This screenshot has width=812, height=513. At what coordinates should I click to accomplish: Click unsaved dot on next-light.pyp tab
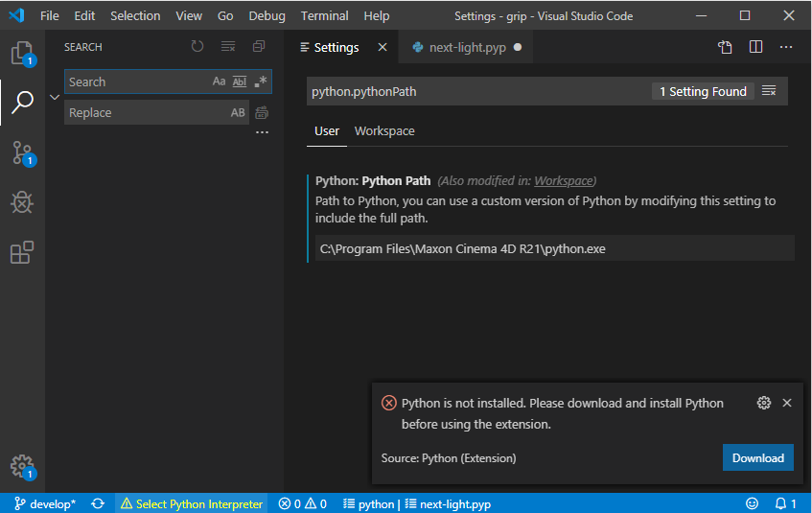[518, 47]
